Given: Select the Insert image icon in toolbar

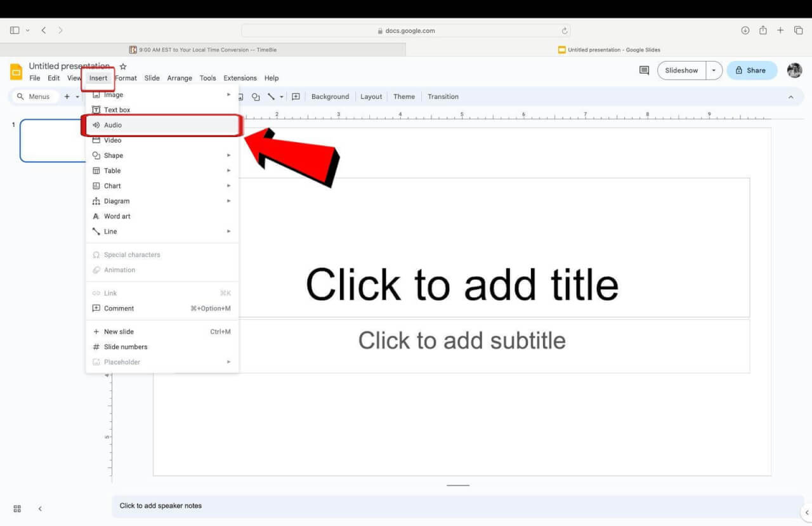Looking at the screenshot, I should click(x=240, y=96).
